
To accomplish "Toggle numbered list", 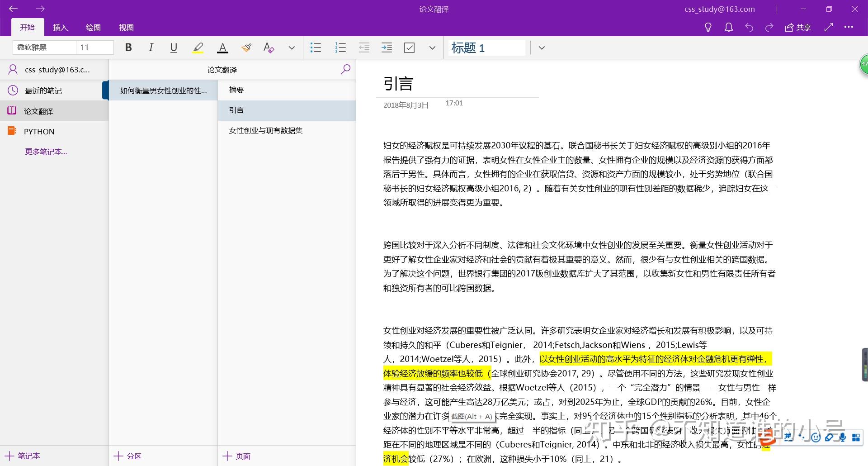I will pyautogui.click(x=340, y=48).
